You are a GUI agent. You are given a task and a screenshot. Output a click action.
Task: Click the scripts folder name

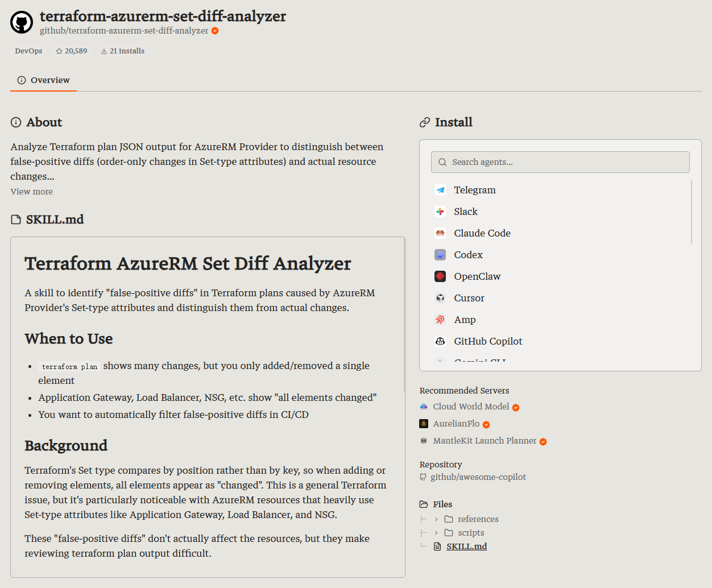[x=471, y=533]
